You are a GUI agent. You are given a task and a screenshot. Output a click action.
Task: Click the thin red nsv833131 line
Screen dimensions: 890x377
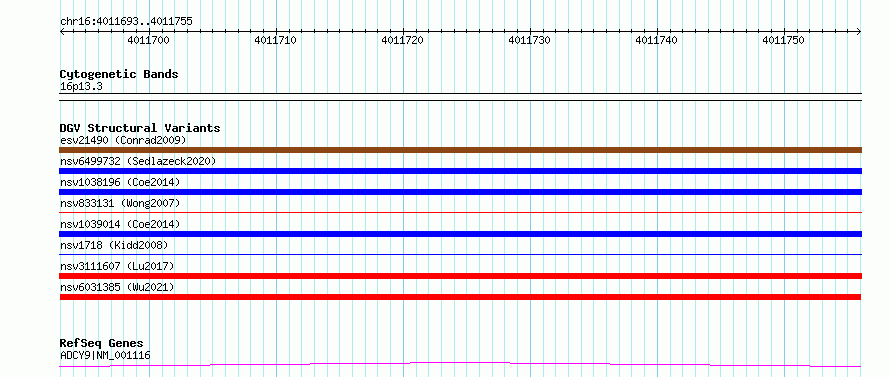coord(460,212)
